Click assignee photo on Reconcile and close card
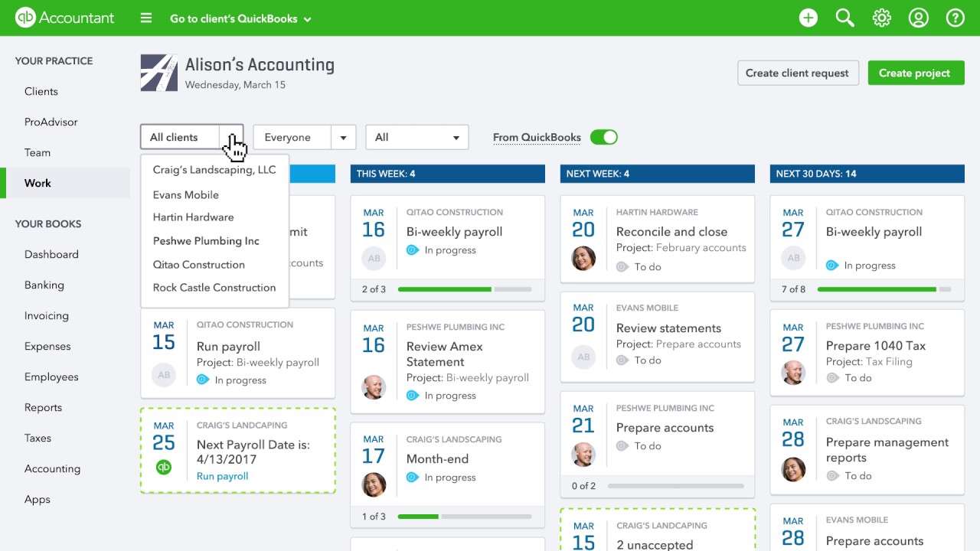 tap(583, 259)
